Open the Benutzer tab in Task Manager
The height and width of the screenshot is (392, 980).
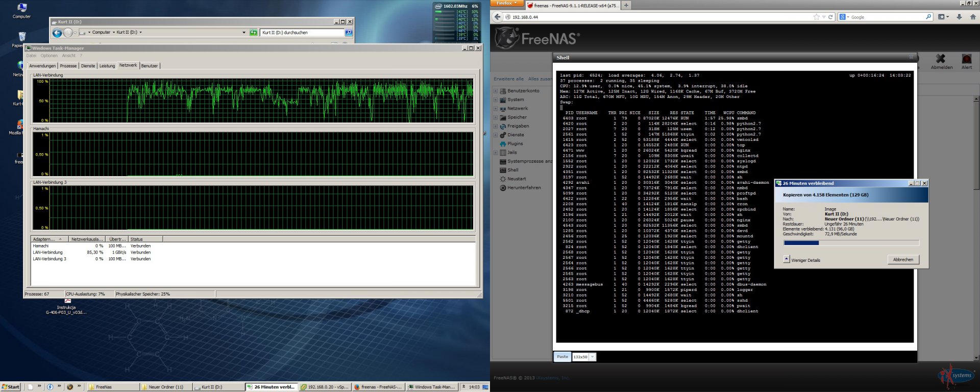click(x=150, y=66)
